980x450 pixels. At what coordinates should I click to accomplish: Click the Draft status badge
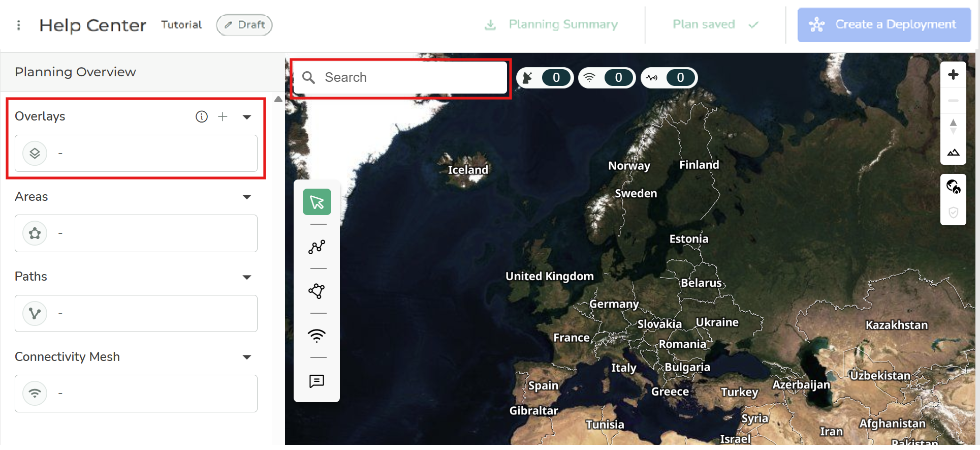(244, 25)
